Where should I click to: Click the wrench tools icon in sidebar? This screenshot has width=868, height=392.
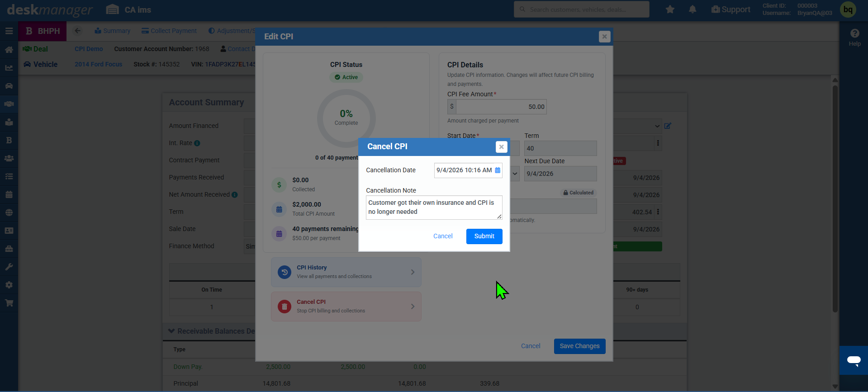click(x=9, y=267)
